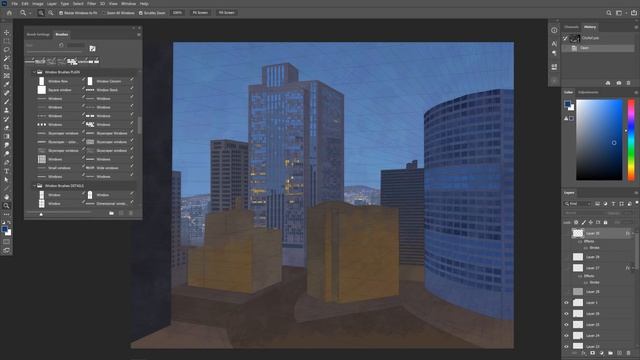Select the Magic Wand tool
The image size is (640, 360).
[x=7, y=58]
